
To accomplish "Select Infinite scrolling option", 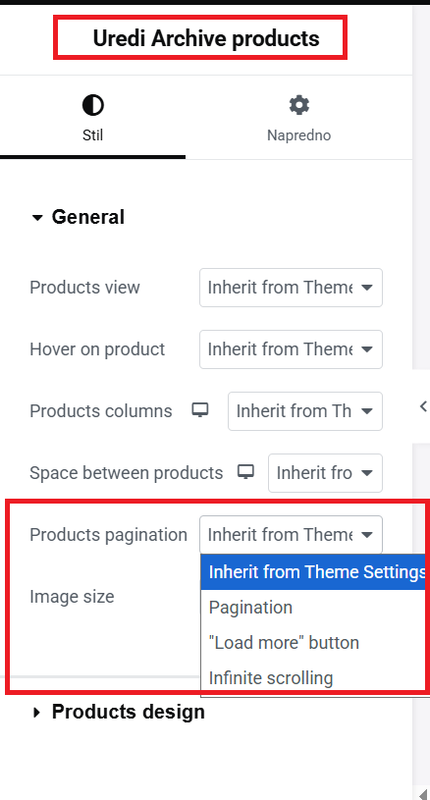I will pyautogui.click(x=314, y=678).
